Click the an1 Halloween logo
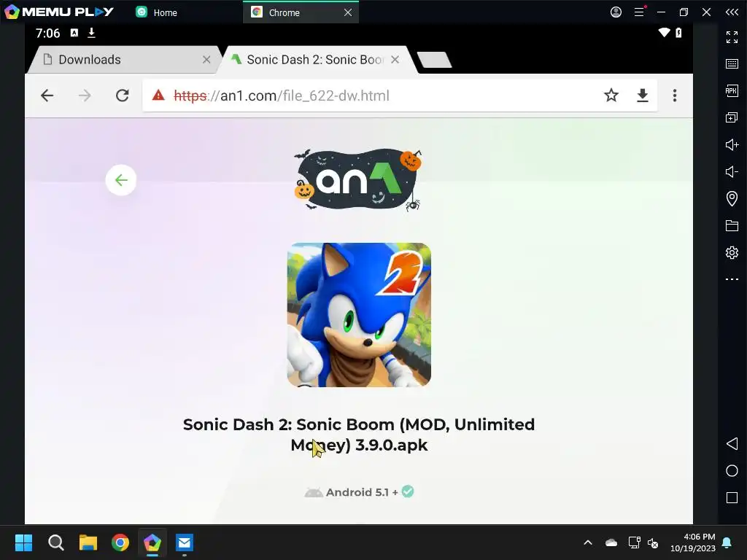The height and width of the screenshot is (560, 747). [357, 179]
